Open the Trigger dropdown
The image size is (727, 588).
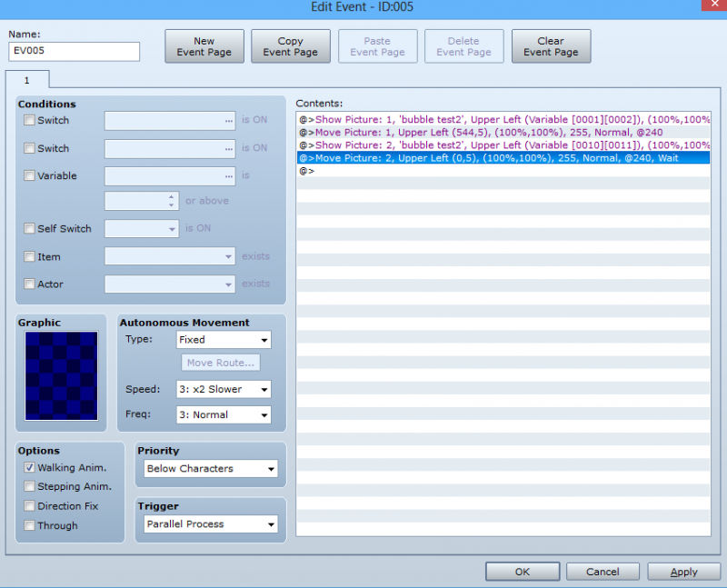pyautogui.click(x=211, y=524)
